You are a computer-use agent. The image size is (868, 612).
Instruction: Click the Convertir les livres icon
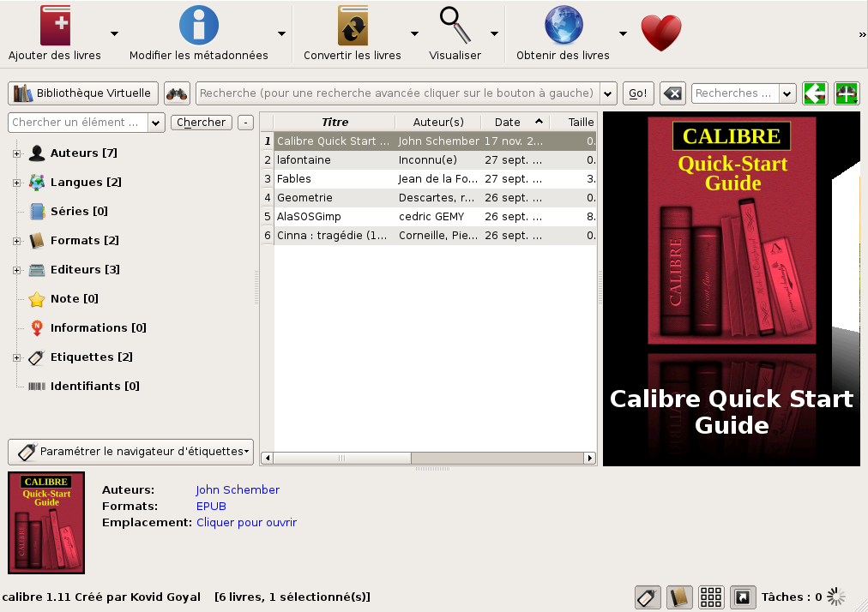(x=353, y=26)
